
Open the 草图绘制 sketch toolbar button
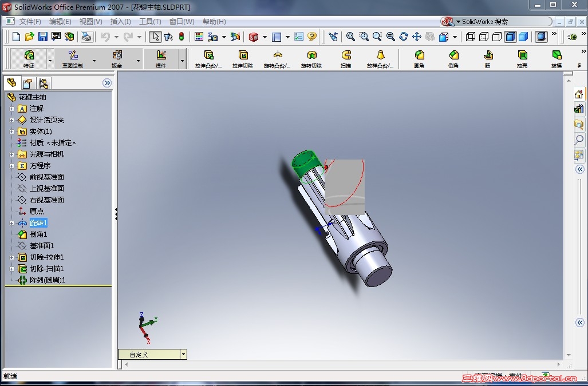[73, 59]
